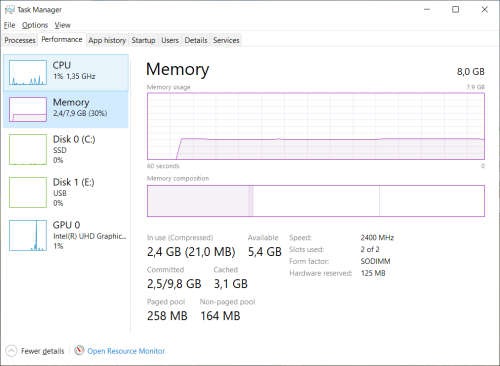500x366 pixels.
Task: Open Disk 0 (C:) SSD performance
Action: coord(66,149)
